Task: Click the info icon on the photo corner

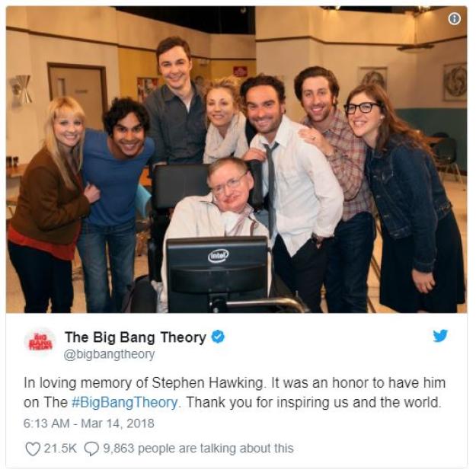Action: [x=454, y=19]
